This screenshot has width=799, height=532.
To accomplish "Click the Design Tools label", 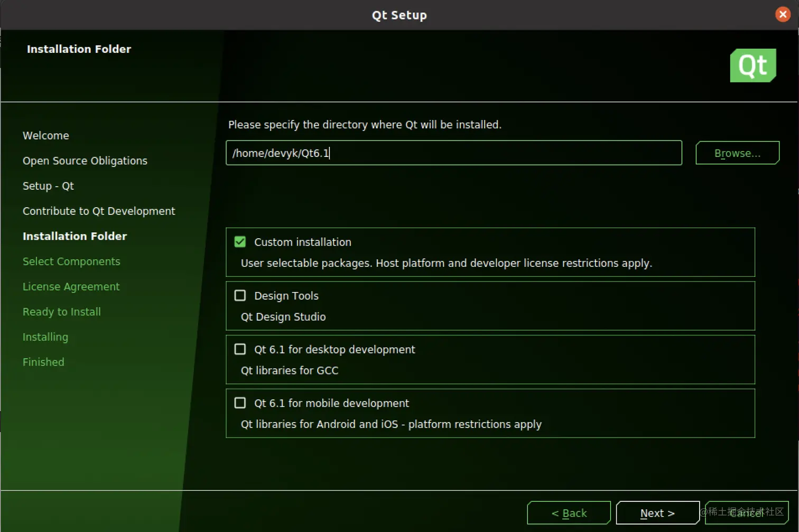I will (286, 296).
